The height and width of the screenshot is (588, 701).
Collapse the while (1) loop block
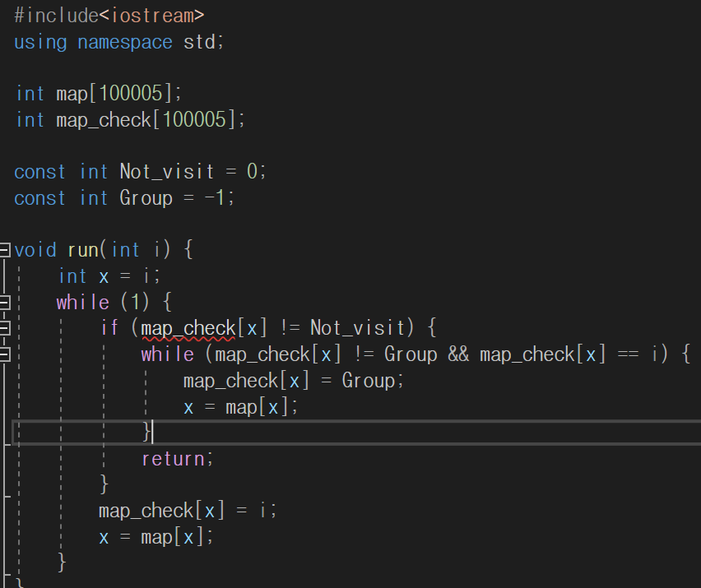click(4, 303)
